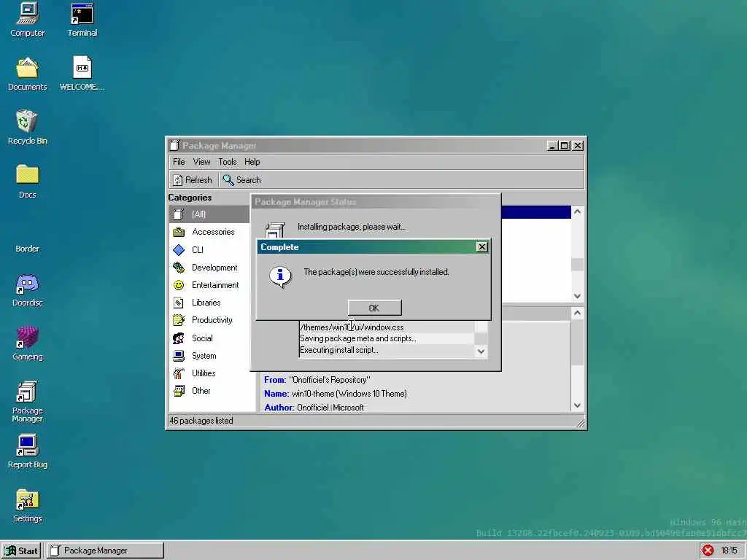Launch the Gameing desktop shortcut
Viewport: 747px width, 560px height.
click(28, 343)
